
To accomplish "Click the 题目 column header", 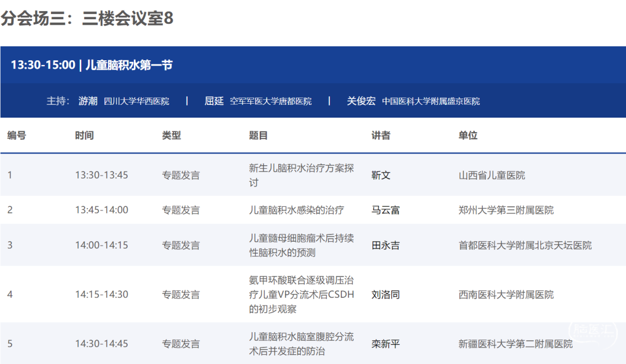I will [259, 136].
